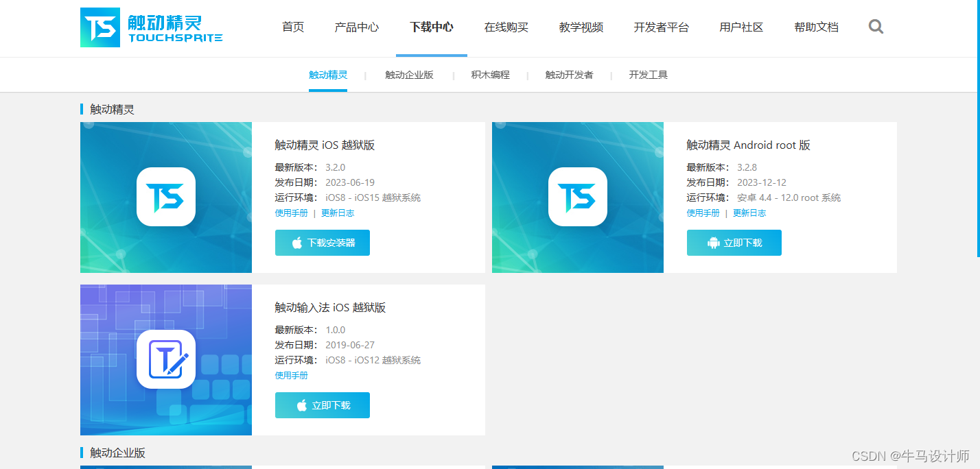Screen dimensions: 980x469
Task: Click the TouchSprite logo in the header
Action: click(152, 27)
